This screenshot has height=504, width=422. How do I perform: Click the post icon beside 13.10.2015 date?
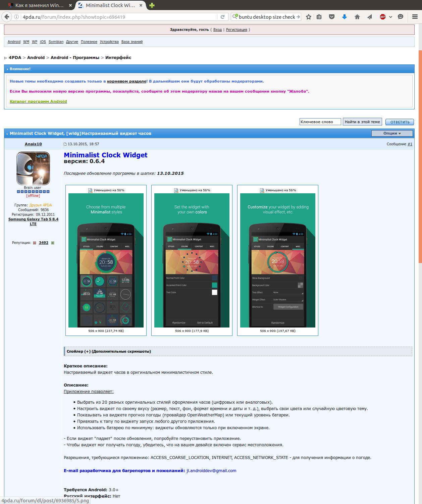[65, 144]
